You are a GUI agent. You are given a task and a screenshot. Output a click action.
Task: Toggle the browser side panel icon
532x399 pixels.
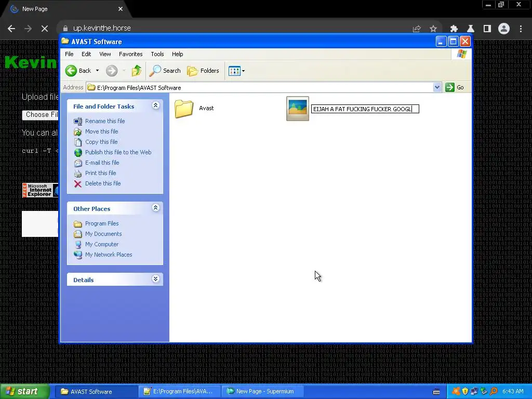coord(487,29)
